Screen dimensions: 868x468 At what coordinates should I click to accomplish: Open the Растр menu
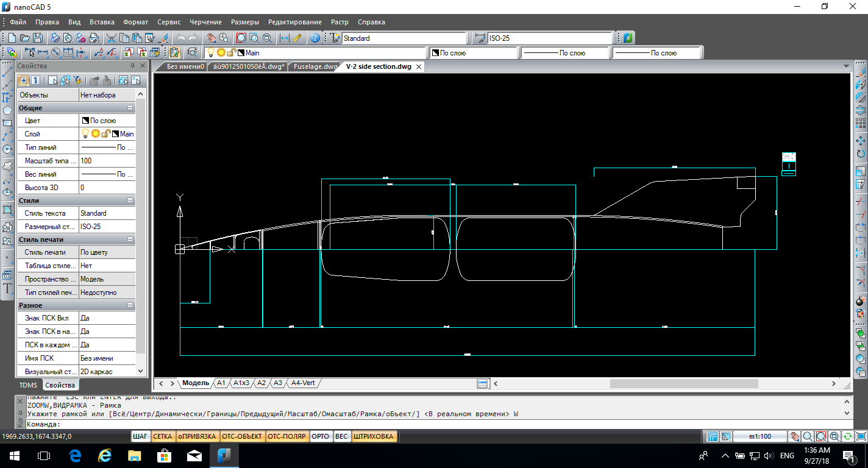click(340, 22)
